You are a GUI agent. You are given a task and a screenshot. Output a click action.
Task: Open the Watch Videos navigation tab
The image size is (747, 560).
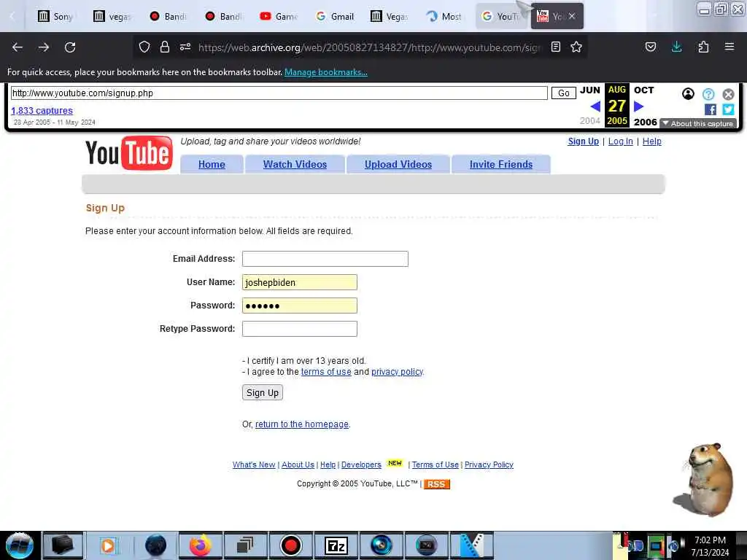tap(295, 164)
